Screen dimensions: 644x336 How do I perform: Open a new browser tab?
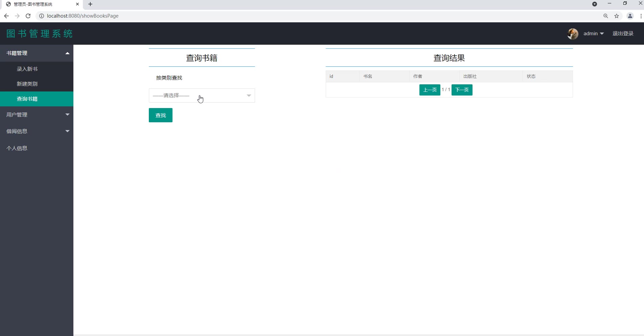90,4
